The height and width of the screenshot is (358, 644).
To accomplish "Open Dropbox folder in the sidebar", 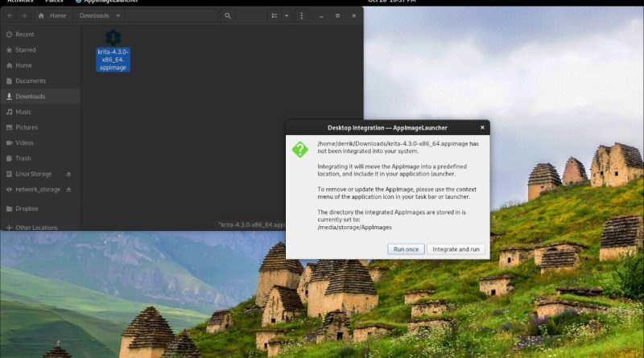I will pyautogui.click(x=39, y=208).
